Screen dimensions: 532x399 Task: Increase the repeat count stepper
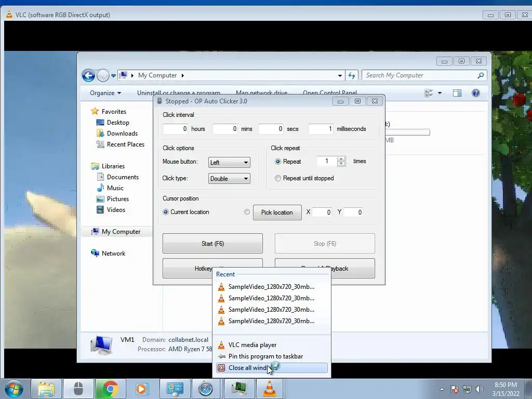point(341,159)
